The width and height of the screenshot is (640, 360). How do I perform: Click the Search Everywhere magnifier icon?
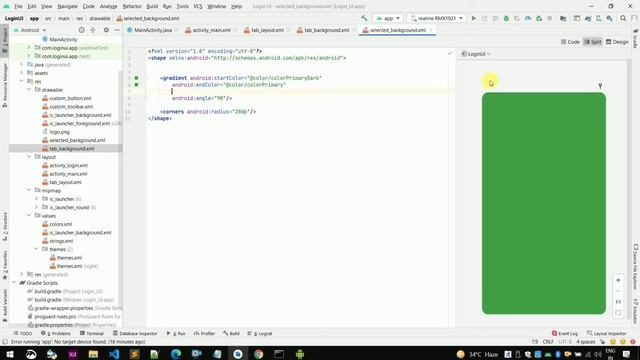pos(623,18)
